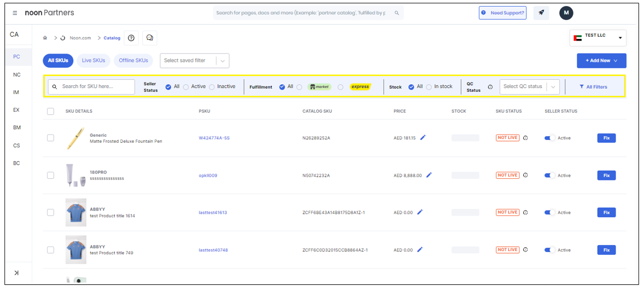Open PSKU link lasttest41613

213,212
